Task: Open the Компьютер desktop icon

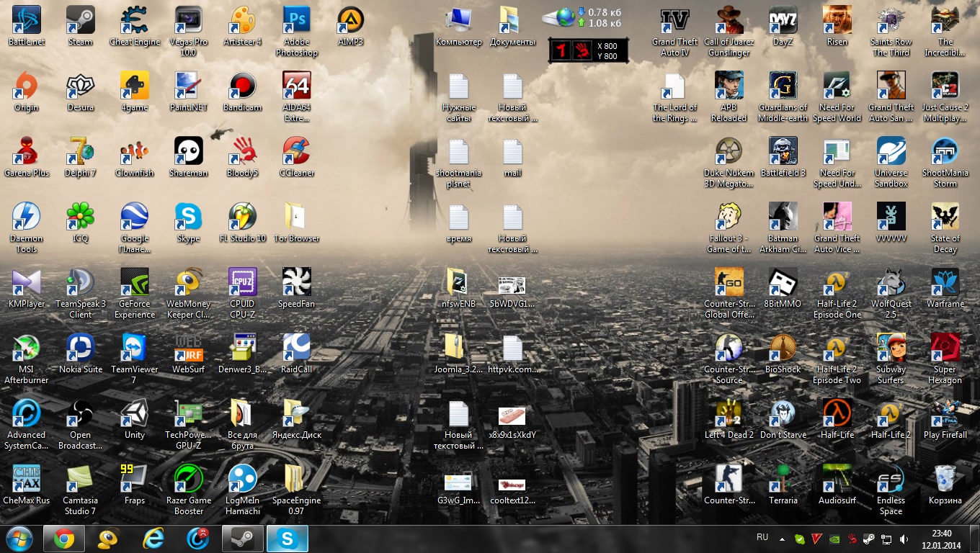Action: 458,27
